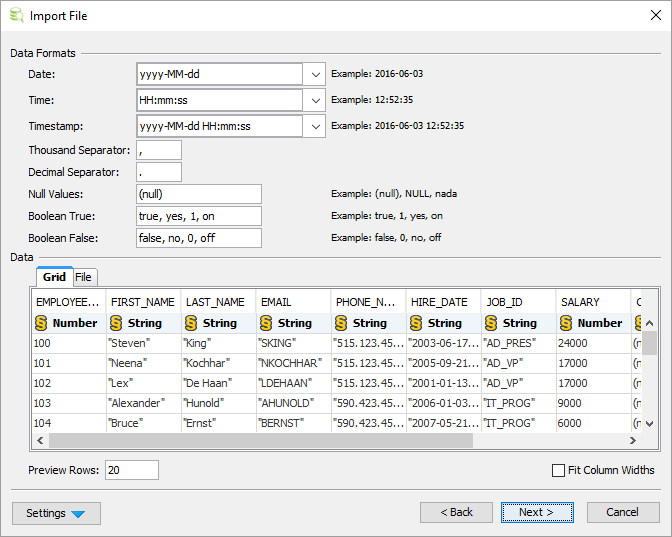Click the data type icon under EMPLOYEE column
The image size is (672, 537).
(x=41, y=323)
